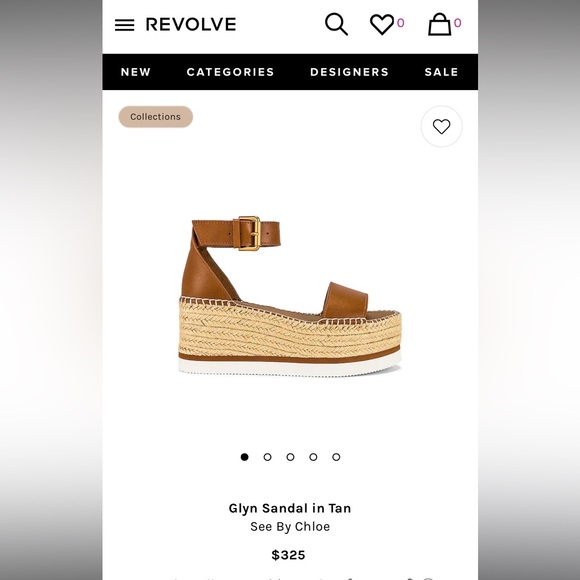Add sandal to favorites with heart button
Image resolution: width=580 pixels, height=580 pixels.
441,127
